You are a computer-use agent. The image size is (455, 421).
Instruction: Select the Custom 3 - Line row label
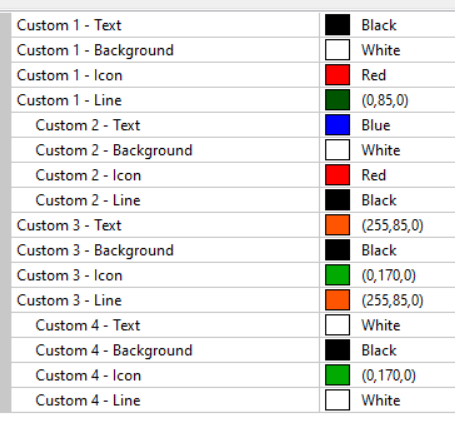pos(69,300)
